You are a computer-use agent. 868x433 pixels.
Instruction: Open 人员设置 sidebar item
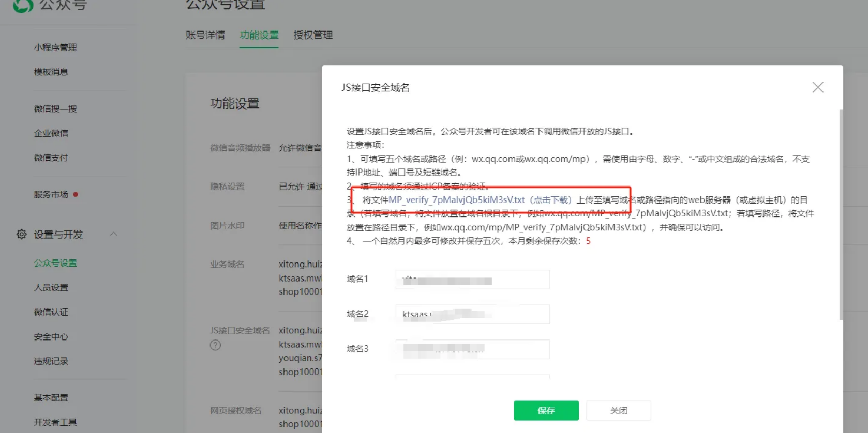(51, 287)
